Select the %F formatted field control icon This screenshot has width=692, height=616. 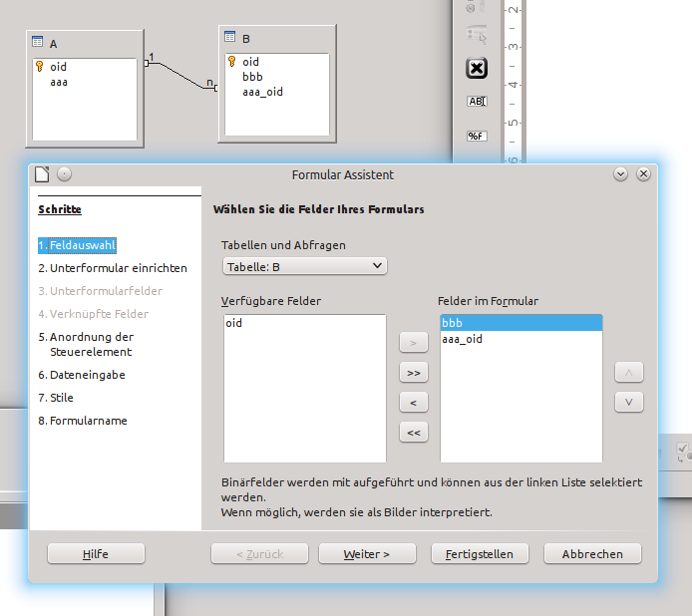tap(477, 136)
